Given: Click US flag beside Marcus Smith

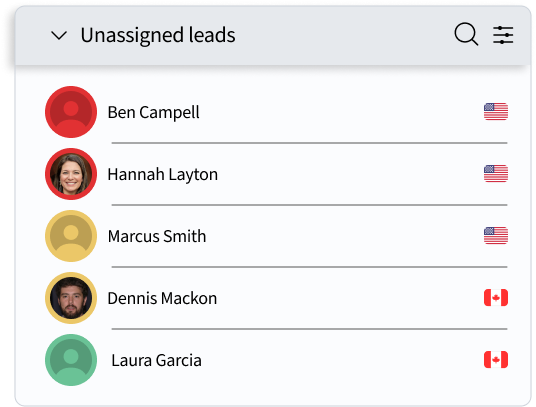Looking at the screenshot, I should point(496,236).
